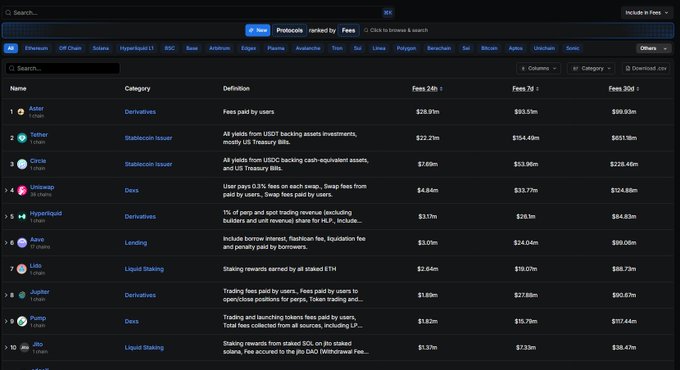
Task: Select the Arbitrum chain tab
Action: pyautogui.click(x=219, y=48)
